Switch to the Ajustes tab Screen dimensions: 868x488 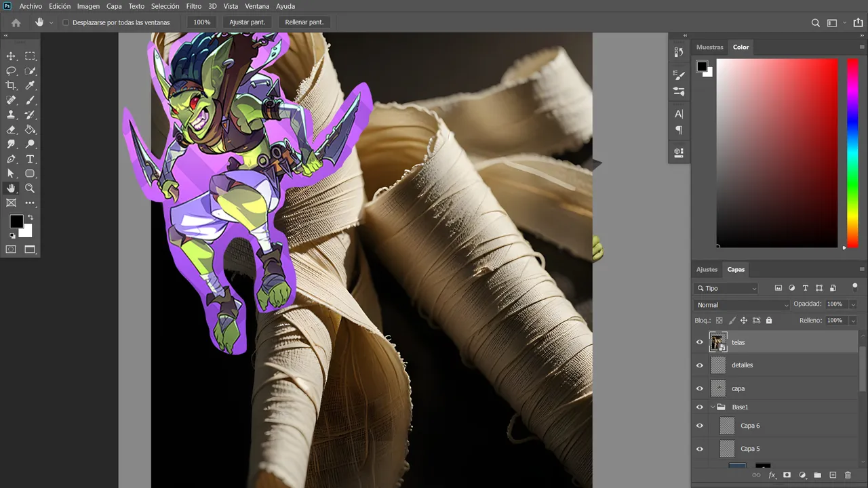[x=707, y=270]
